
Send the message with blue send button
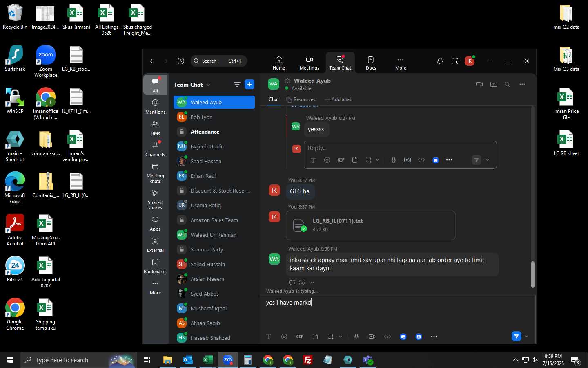[x=517, y=336]
